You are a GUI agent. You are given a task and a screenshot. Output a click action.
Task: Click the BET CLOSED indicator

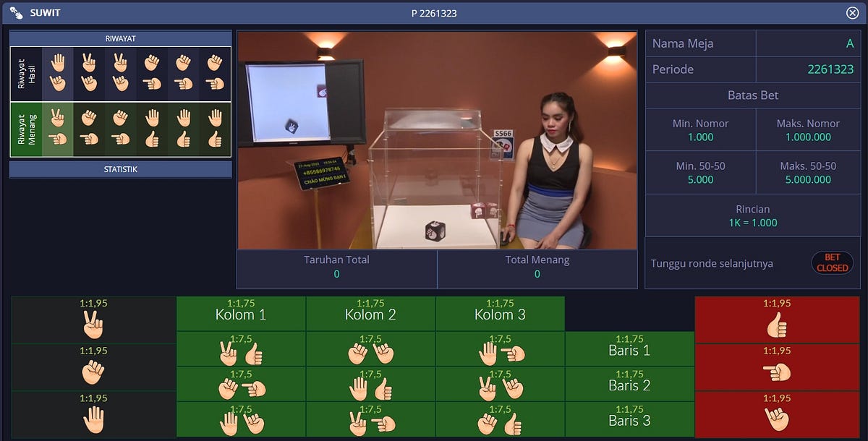coord(832,262)
